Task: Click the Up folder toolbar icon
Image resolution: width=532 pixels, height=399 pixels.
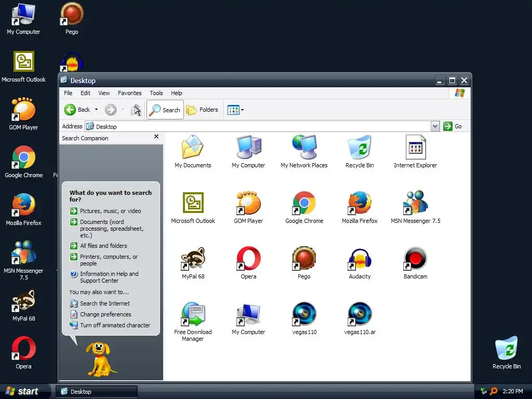Action: coord(136,110)
